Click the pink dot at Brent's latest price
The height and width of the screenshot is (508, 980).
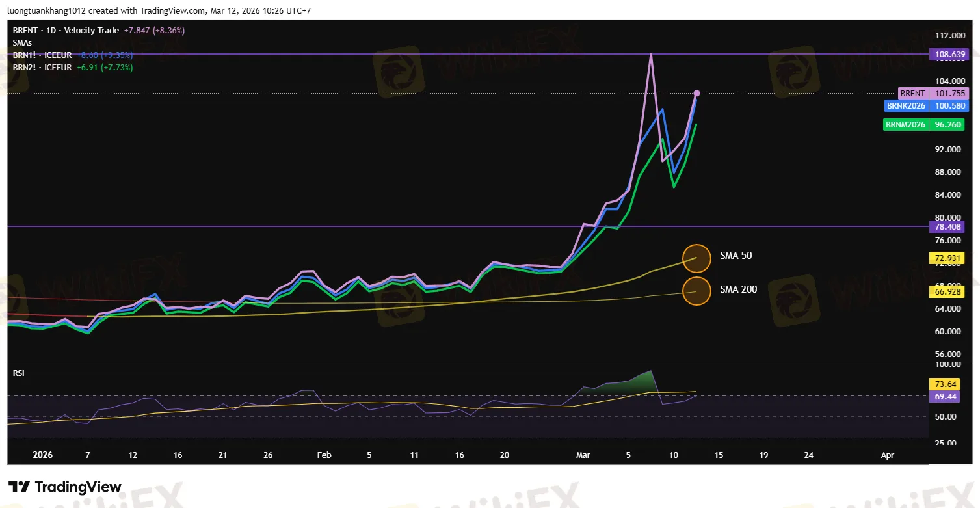[x=696, y=93]
